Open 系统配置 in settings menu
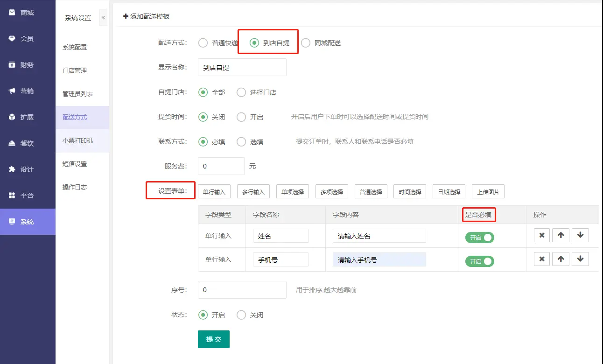603x364 pixels. (x=82, y=47)
